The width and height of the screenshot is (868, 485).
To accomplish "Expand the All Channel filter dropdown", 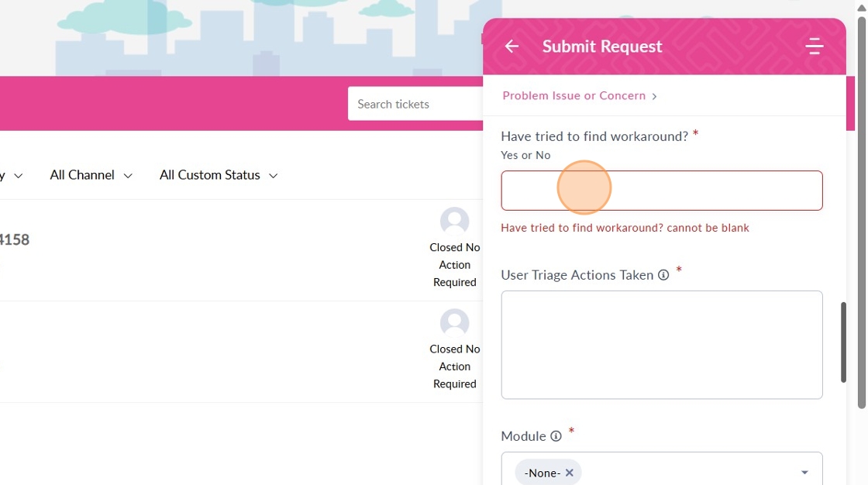I will (91, 175).
